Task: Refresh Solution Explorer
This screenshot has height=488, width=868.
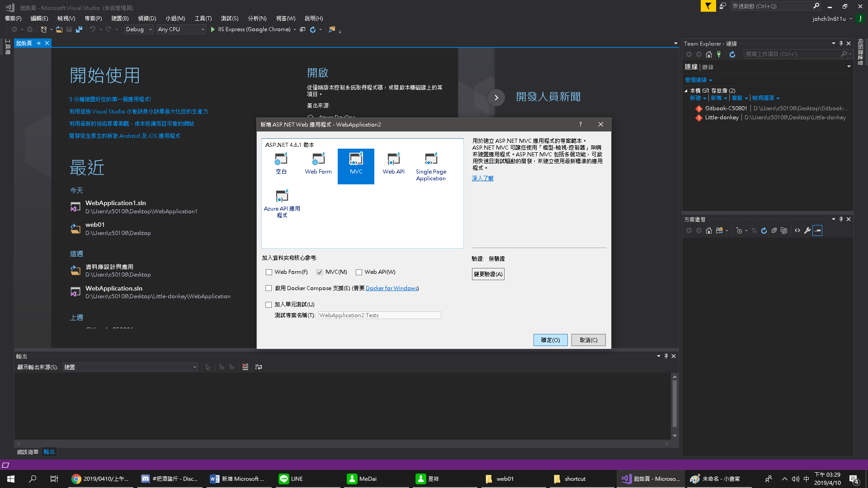Action: [764, 230]
